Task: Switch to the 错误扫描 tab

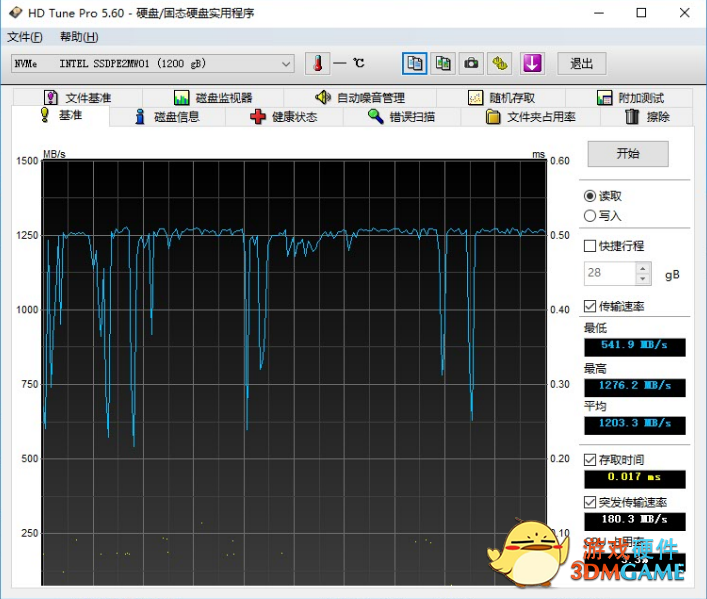Action: click(402, 117)
